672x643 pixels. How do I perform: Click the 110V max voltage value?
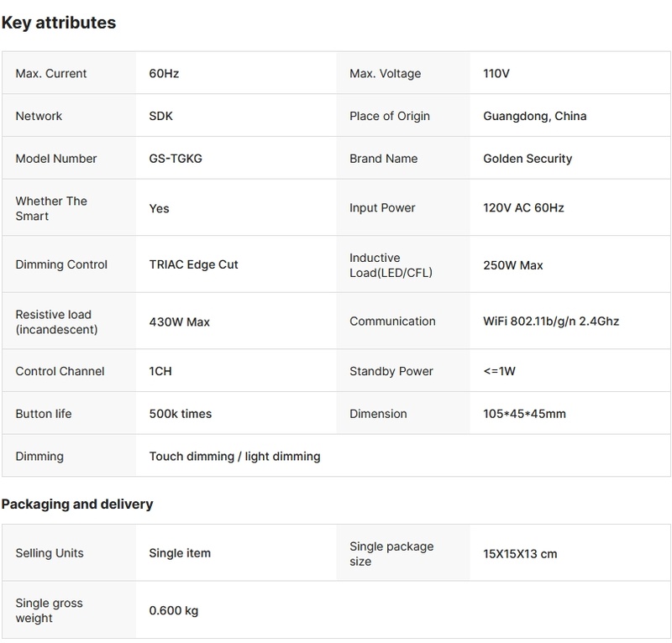pos(496,74)
